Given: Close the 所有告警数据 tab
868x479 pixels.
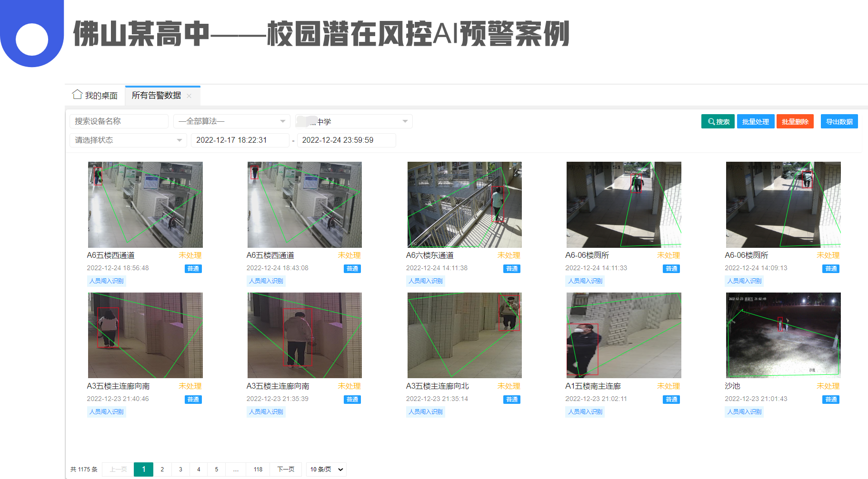Looking at the screenshot, I should tap(190, 96).
